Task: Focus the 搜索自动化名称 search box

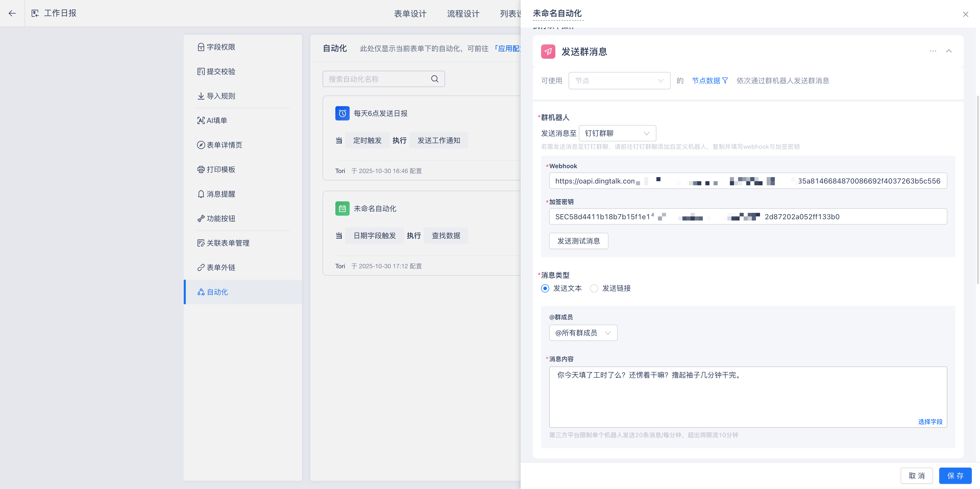Action: coord(384,79)
